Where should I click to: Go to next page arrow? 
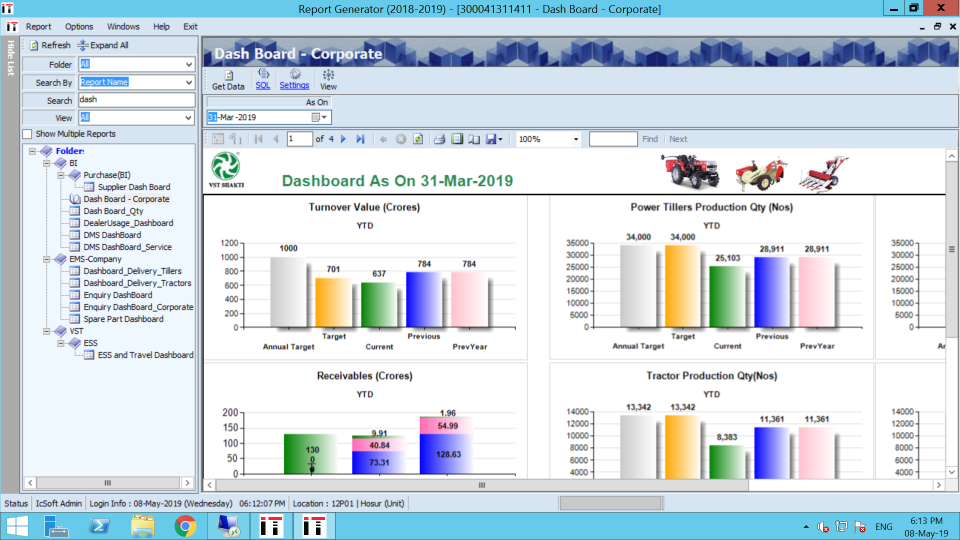point(344,139)
